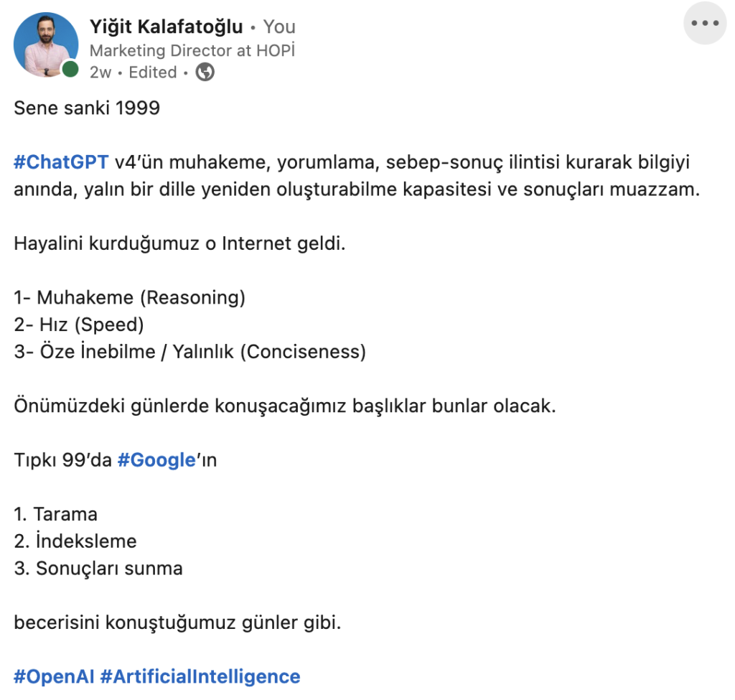The height and width of the screenshot is (700, 735).
Task: Open Yiğit Kalafatoğlu's profile photo
Action: click(x=46, y=45)
